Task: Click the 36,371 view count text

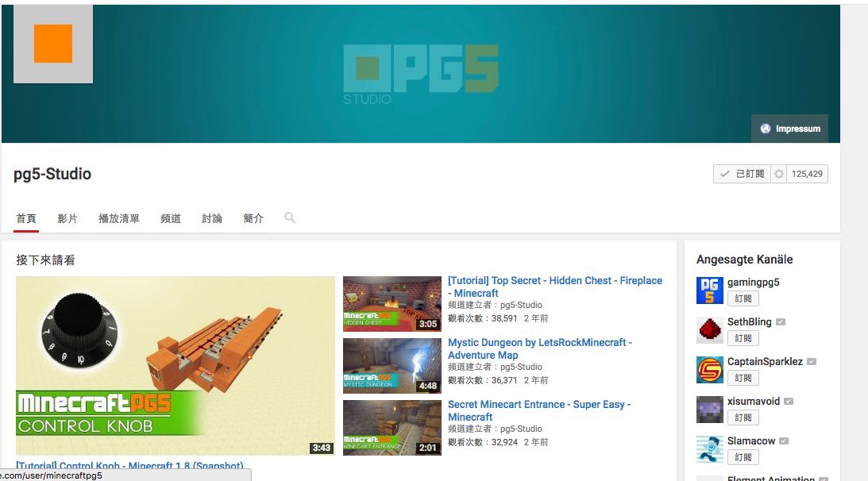Action: tap(504, 380)
